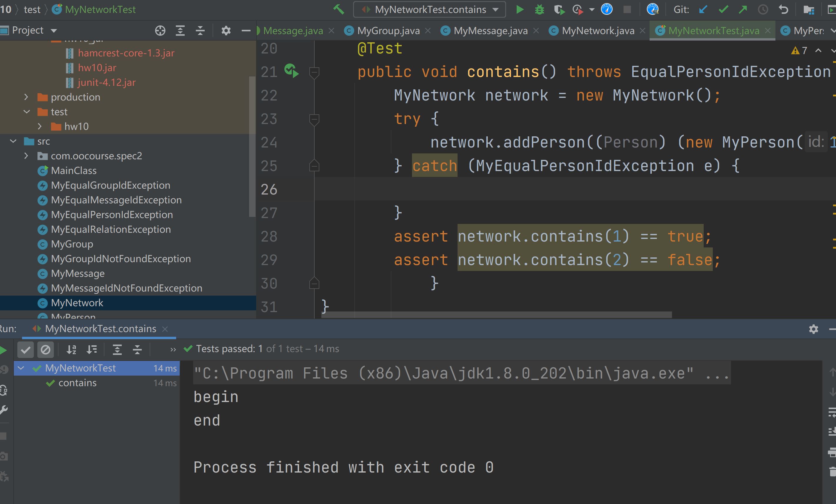Open Git history clock icon

[x=763, y=9]
